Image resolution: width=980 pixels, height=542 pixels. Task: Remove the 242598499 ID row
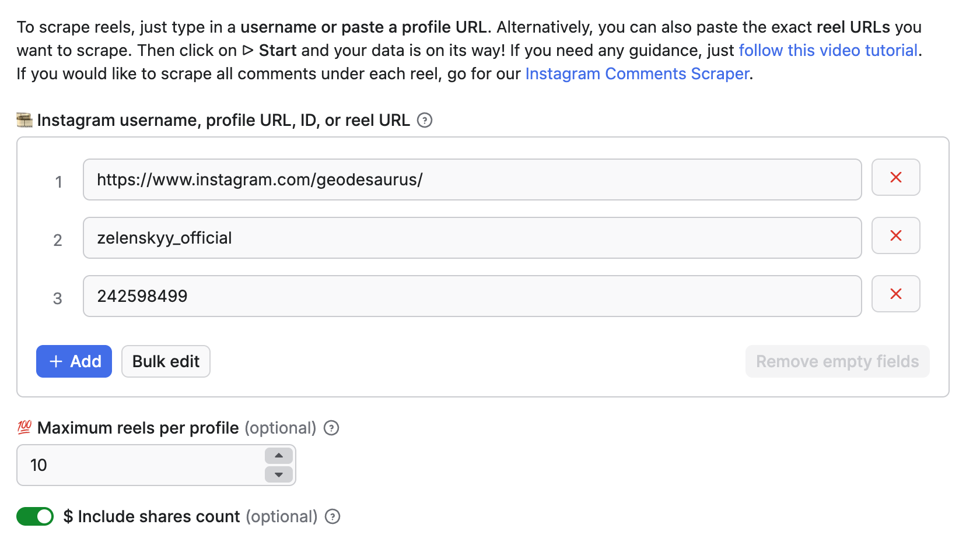(895, 294)
